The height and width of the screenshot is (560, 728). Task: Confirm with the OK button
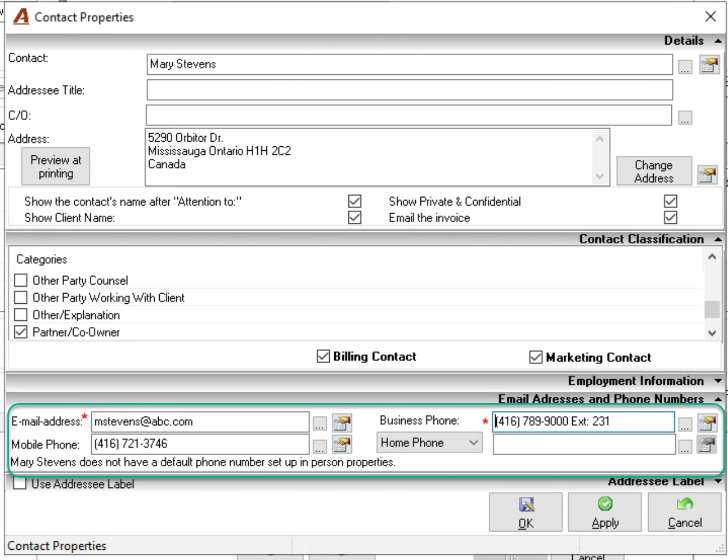click(526, 512)
